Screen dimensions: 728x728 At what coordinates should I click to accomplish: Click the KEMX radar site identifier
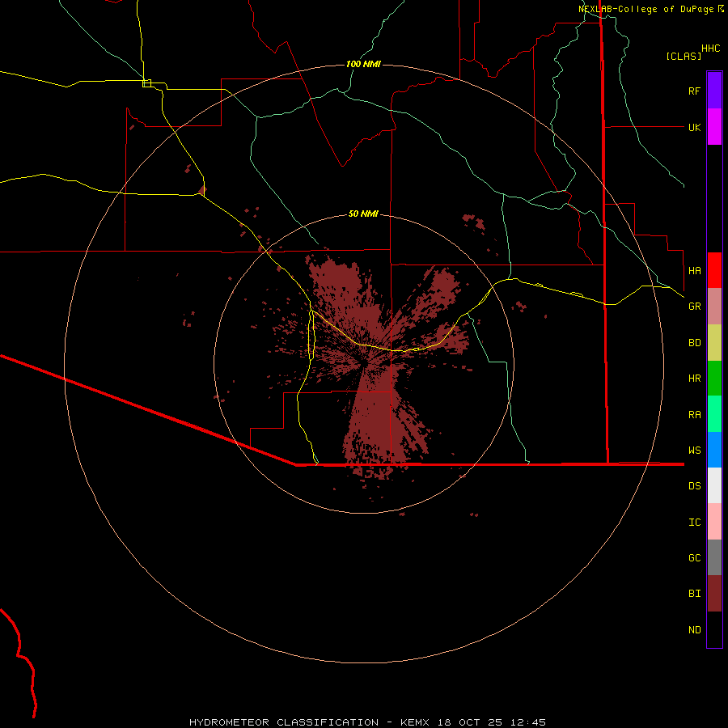click(415, 722)
